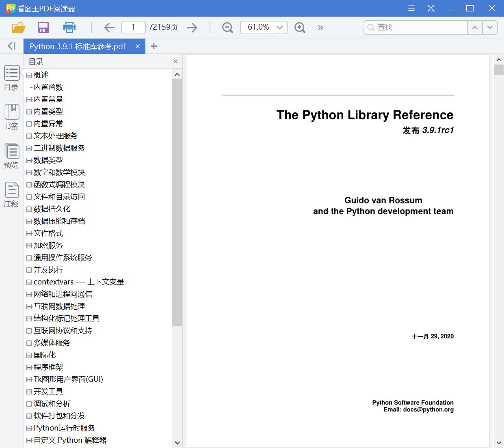Zoom in using the magnifier plus icon
This screenshot has height=448, width=504.
pyautogui.click(x=300, y=27)
